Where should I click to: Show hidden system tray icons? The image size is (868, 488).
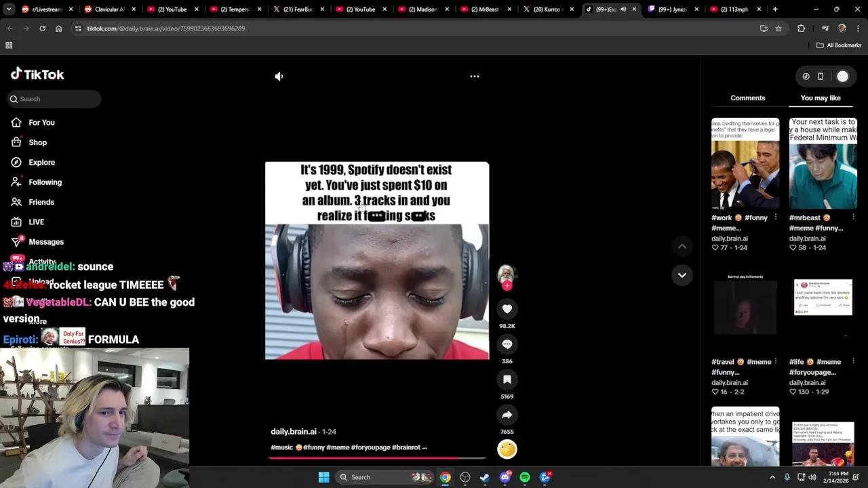772,477
